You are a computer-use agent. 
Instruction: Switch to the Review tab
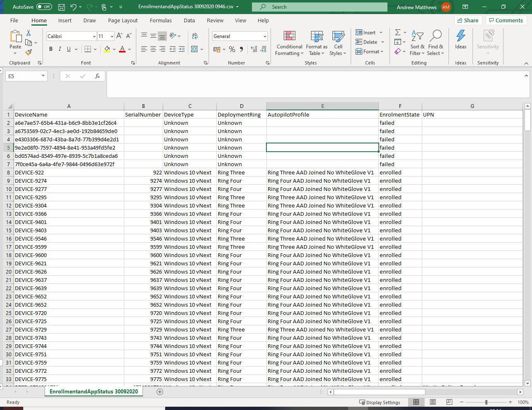click(215, 20)
